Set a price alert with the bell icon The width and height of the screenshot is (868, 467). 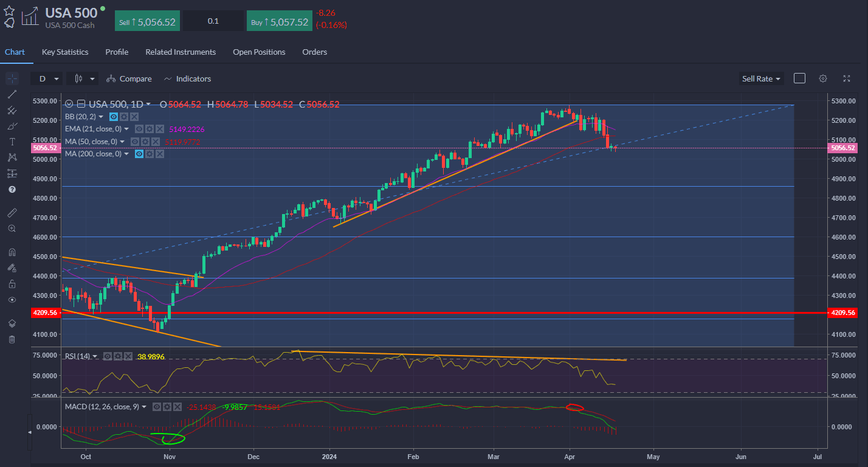9,22
